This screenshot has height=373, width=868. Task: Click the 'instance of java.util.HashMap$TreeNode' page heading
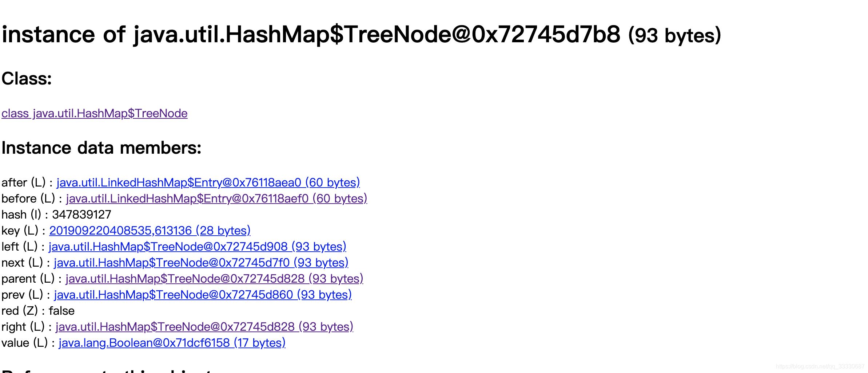pos(311,35)
